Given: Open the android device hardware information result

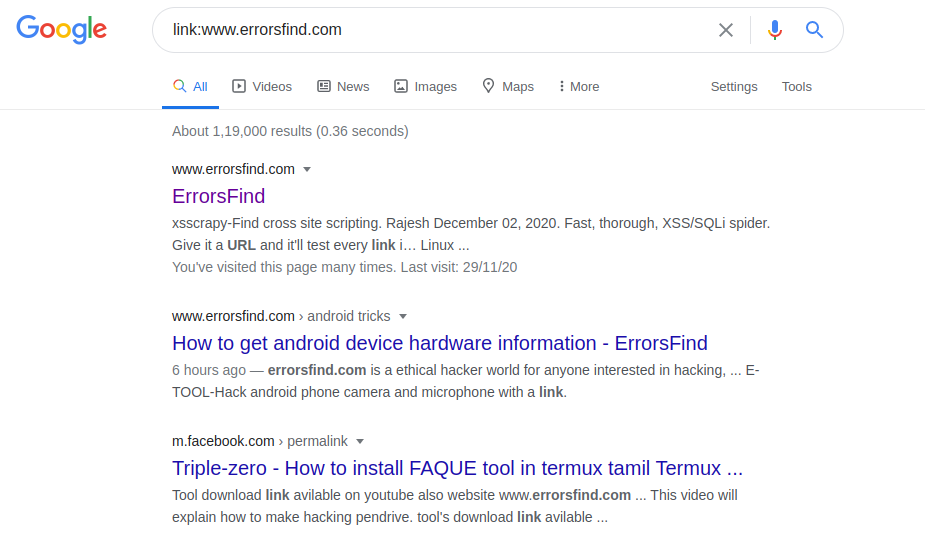Looking at the screenshot, I should click(x=439, y=343).
